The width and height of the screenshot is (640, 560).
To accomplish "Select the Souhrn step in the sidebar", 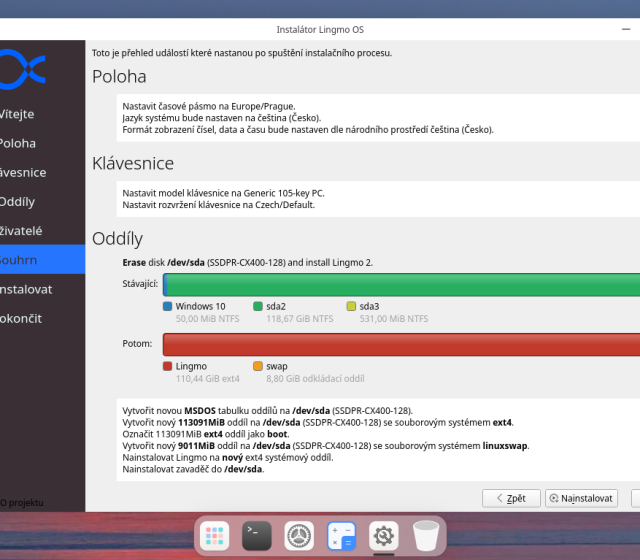I will tap(22, 260).
